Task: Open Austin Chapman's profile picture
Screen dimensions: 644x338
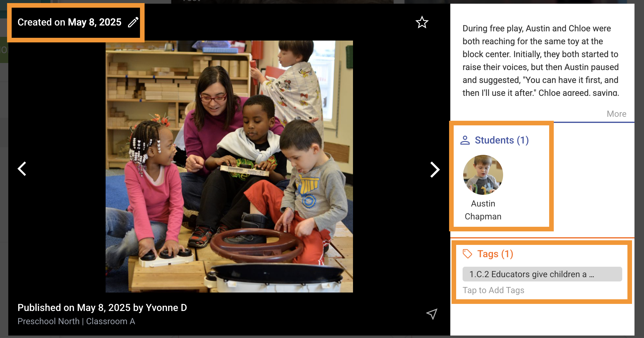Action: [483, 175]
